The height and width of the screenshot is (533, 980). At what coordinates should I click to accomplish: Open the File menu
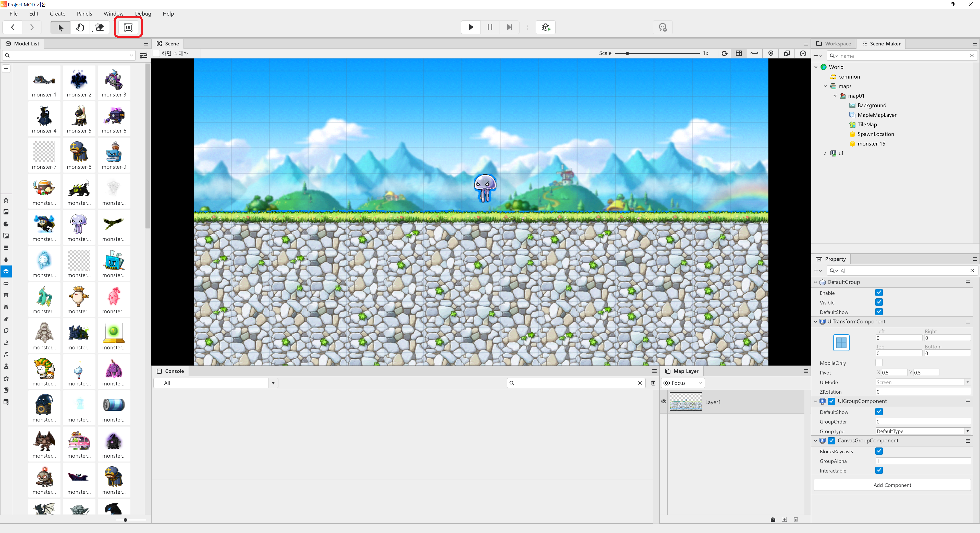(x=13, y=13)
